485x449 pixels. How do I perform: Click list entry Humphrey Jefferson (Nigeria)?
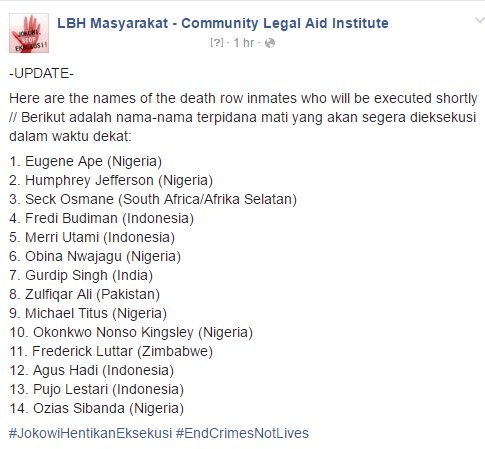pos(111,180)
